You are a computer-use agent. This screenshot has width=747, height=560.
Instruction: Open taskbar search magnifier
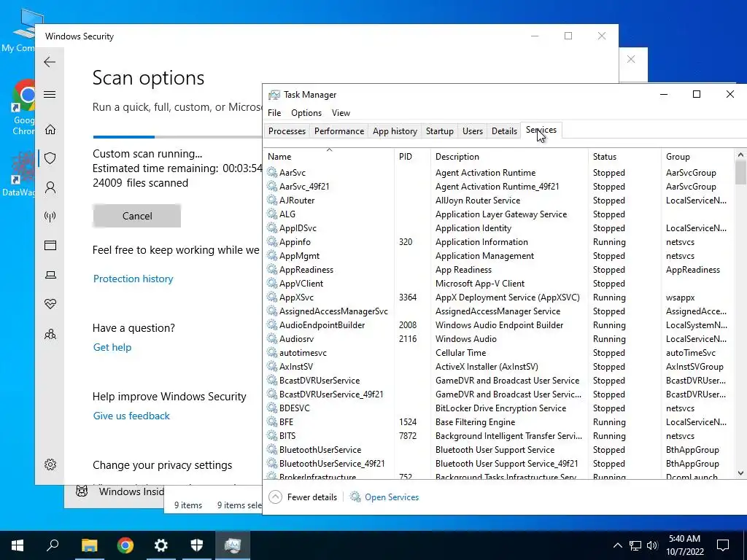click(x=53, y=545)
